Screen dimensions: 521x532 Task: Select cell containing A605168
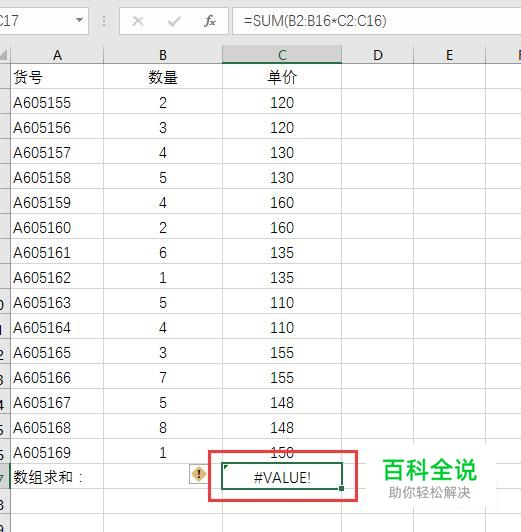[57, 427]
